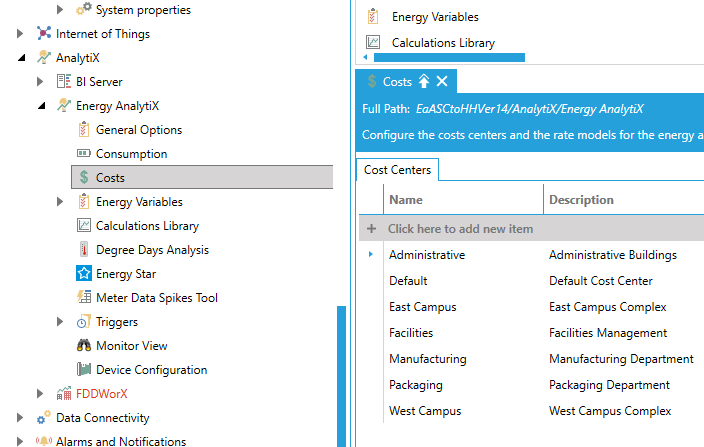Expand the Internet of Things node
The width and height of the screenshot is (704, 447).
tap(21, 34)
